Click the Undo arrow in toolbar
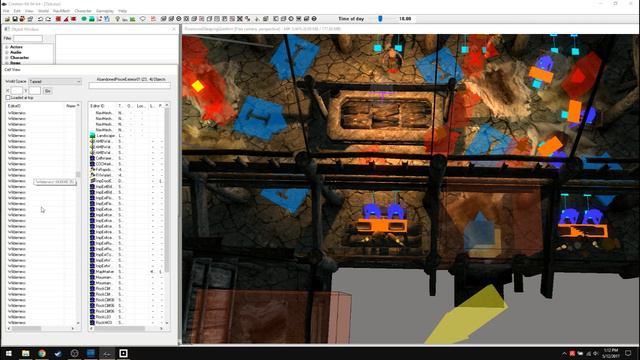The width and height of the screenshot is (640, 360). (x=40, y=19)
